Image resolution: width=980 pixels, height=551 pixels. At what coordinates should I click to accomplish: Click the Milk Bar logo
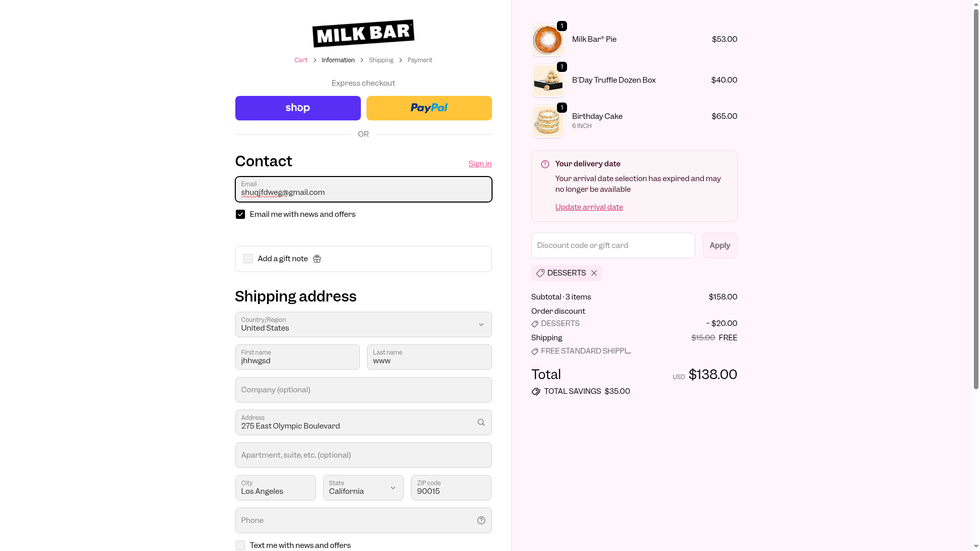363,34
